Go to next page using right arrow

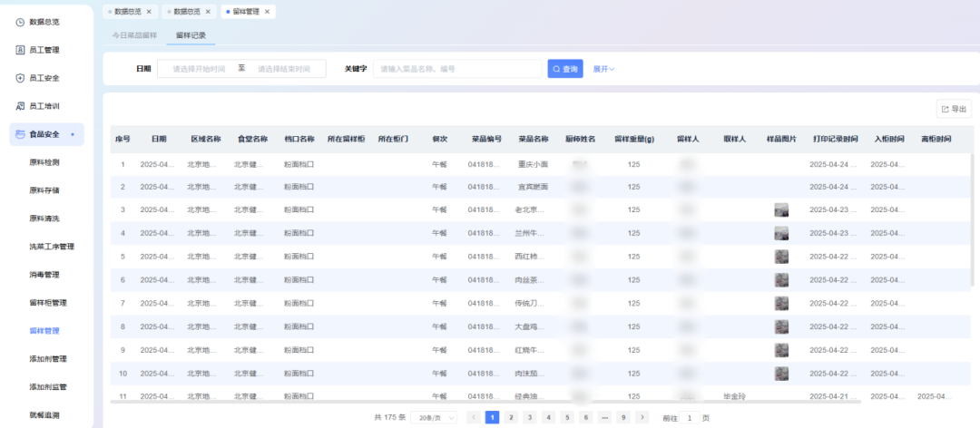642,417
